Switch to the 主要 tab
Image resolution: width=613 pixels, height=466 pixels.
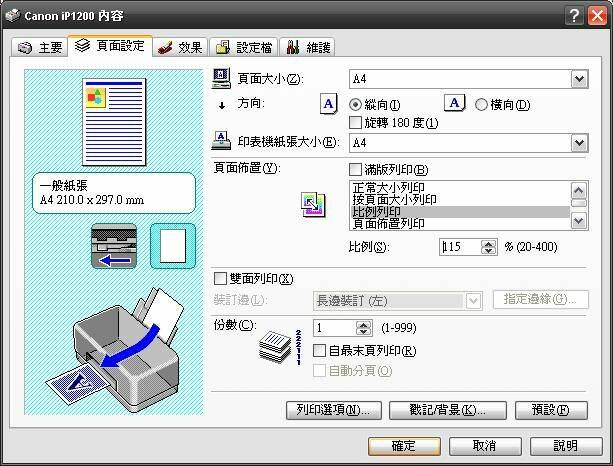point(39,47)
